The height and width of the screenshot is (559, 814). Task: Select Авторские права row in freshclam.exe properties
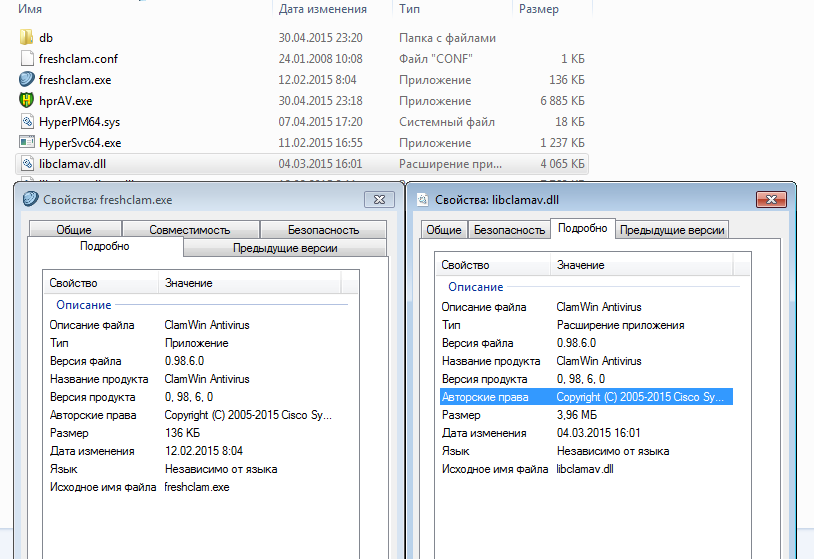194,415
